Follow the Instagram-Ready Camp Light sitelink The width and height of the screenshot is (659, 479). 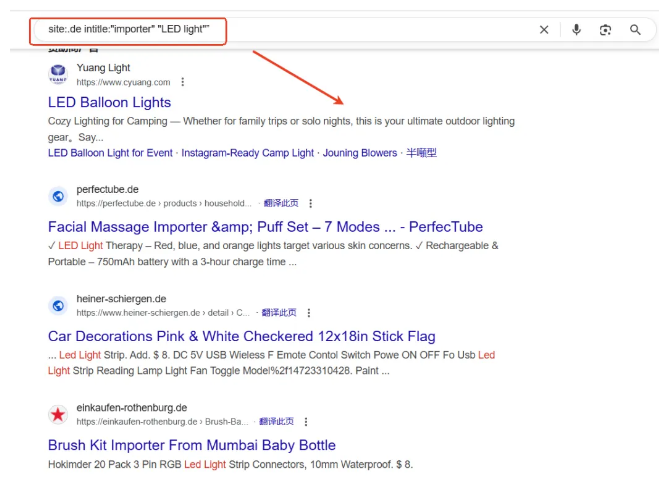[247, 153]
